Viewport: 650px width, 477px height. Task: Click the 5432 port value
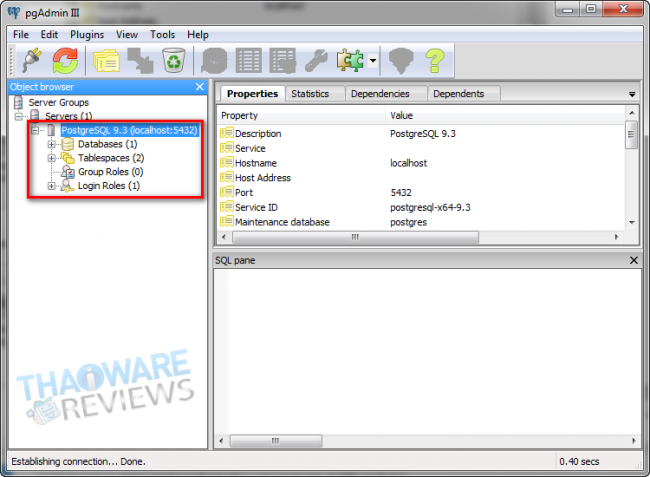(x=401, y=192)
